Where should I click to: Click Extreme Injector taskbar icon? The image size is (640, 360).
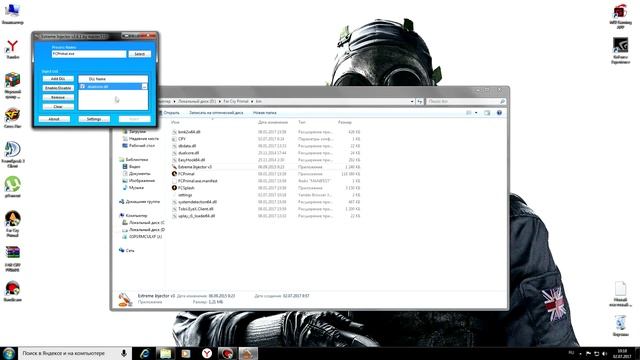coord(248,353)
